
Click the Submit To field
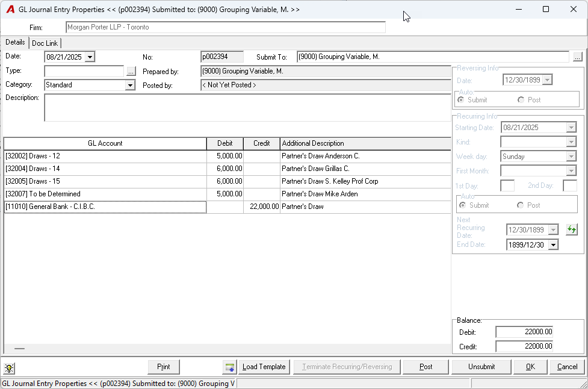pos(433,57)
